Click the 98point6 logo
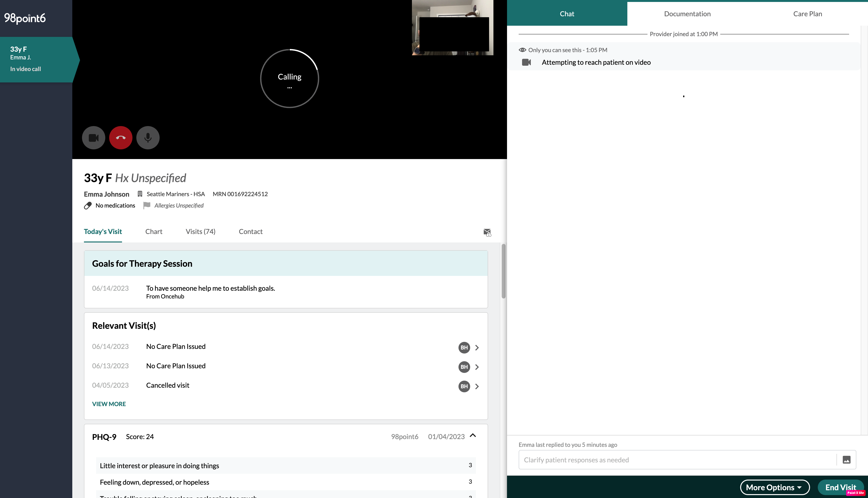The image size is (868, 498). click(25, 18)
